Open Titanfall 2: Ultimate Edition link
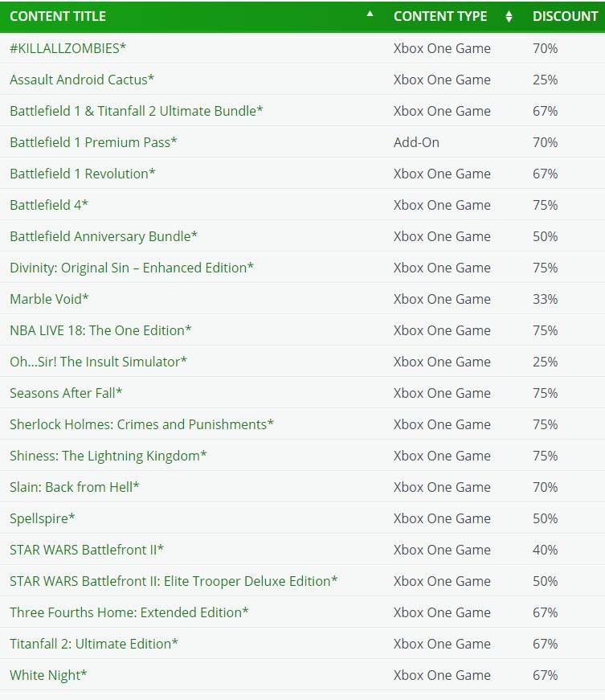605x700 pixels. (x=94, y=644)
